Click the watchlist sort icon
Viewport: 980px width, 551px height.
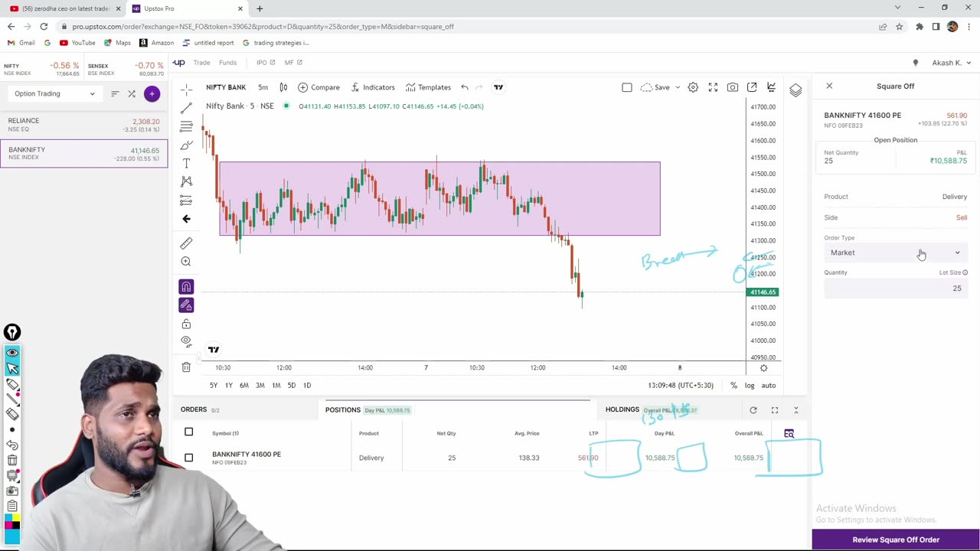pyautogui.click(x=115, y=93)
